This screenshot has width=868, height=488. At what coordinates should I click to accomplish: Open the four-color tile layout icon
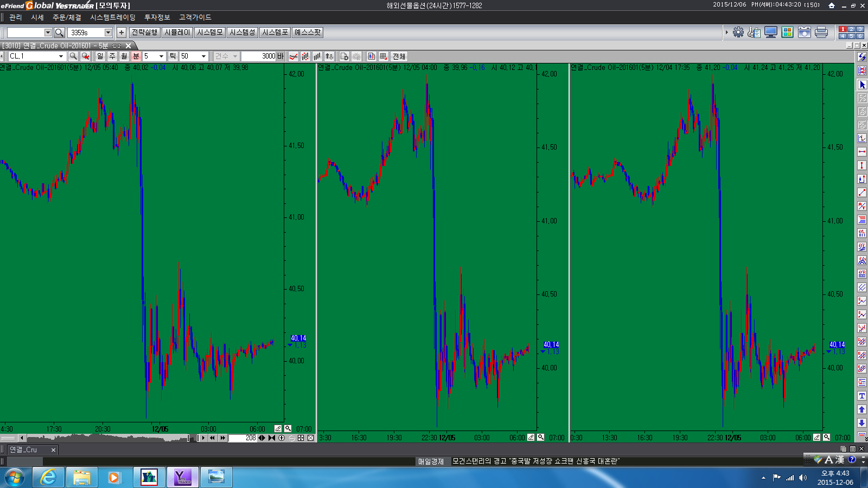tap(787, 33)
